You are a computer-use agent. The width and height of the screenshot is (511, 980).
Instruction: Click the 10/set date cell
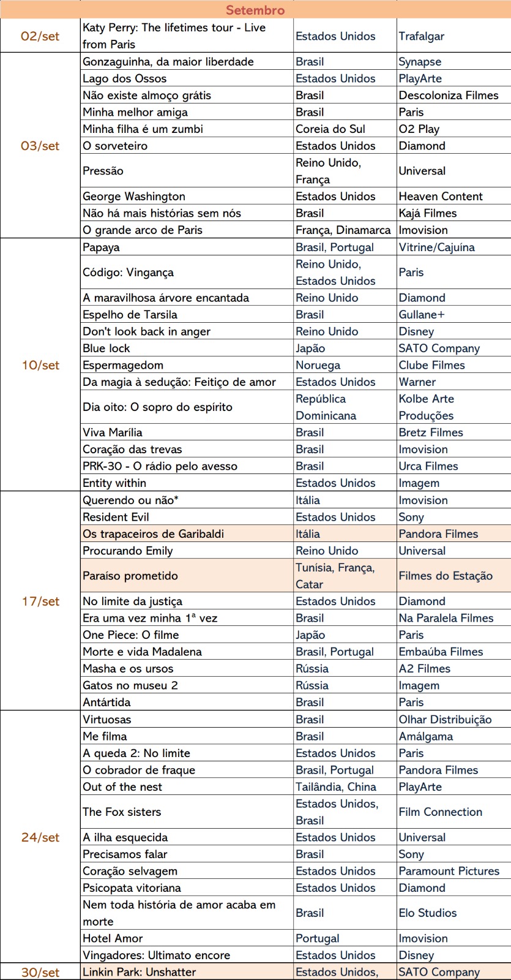40,365
